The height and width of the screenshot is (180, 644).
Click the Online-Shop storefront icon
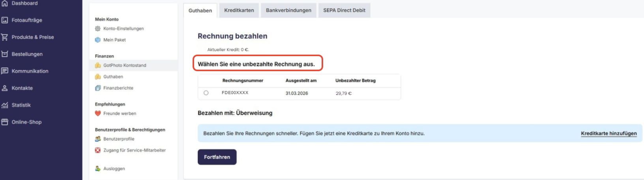click(x=5, y=122)
